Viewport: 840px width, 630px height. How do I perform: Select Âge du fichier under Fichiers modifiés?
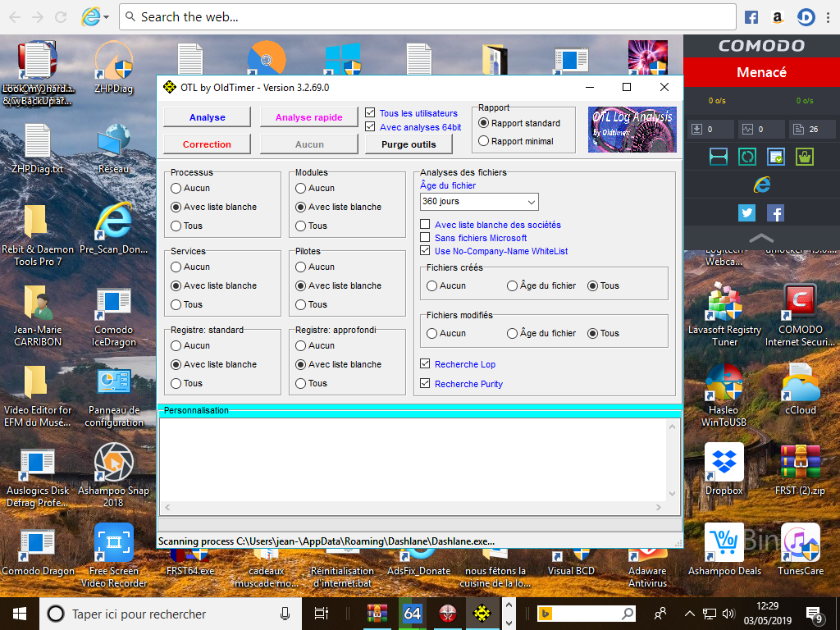512,333
